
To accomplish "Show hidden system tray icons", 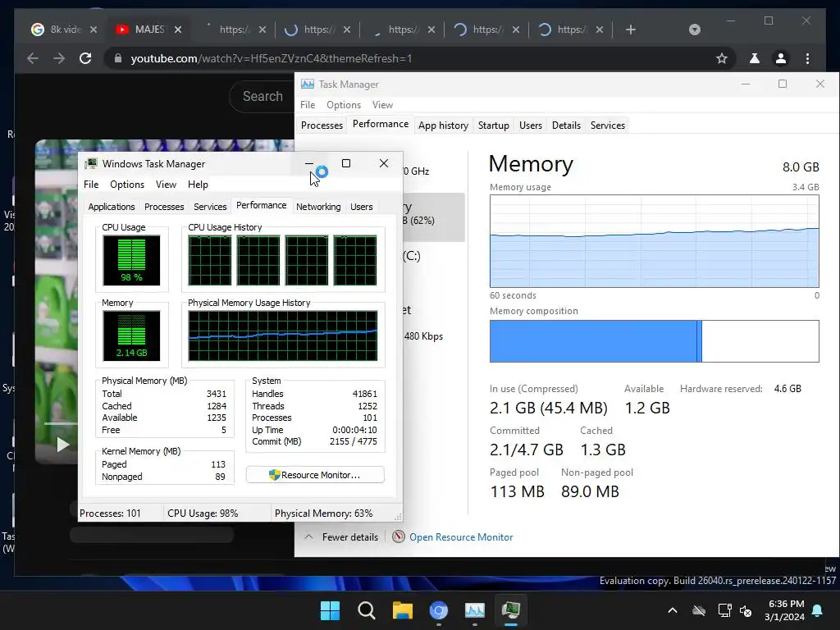I will (x=673, y=610).
